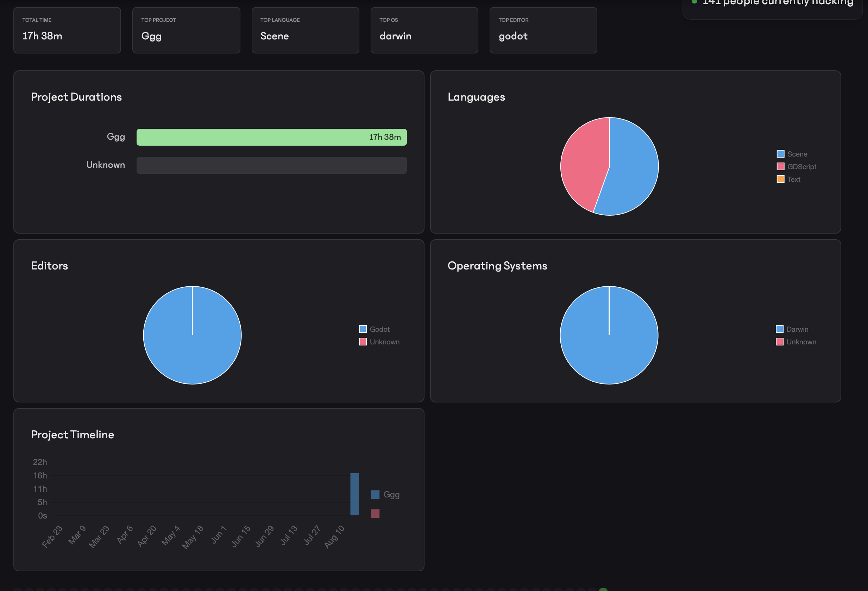Click the unlabeled red timeline legend swatch
Image resolution: width=868 pixels, height=591 pixels.
coord(375,513)
